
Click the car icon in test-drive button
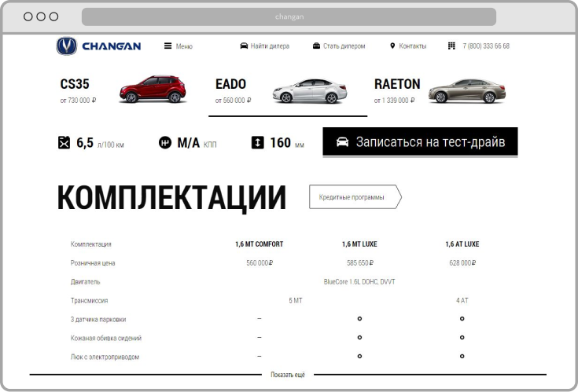(342, 141)
